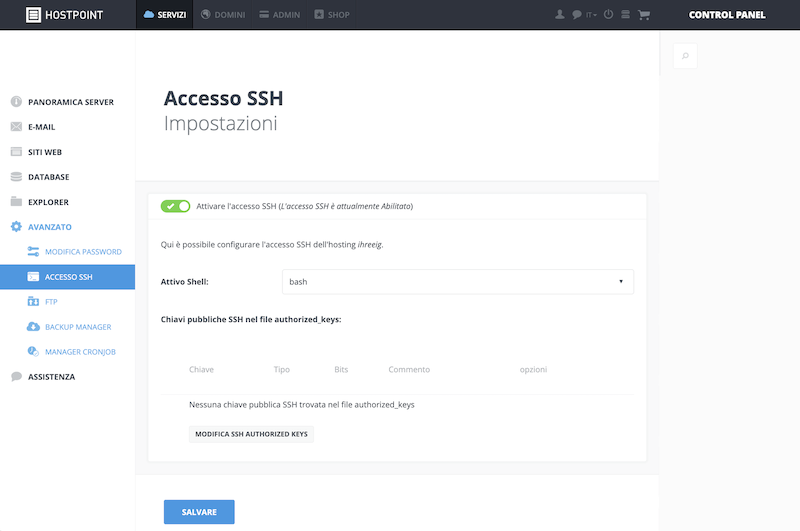This screenshot has width=800, height=531.
Task: Click the dropdown arrow of shell selector
Action: pos(621,282)
